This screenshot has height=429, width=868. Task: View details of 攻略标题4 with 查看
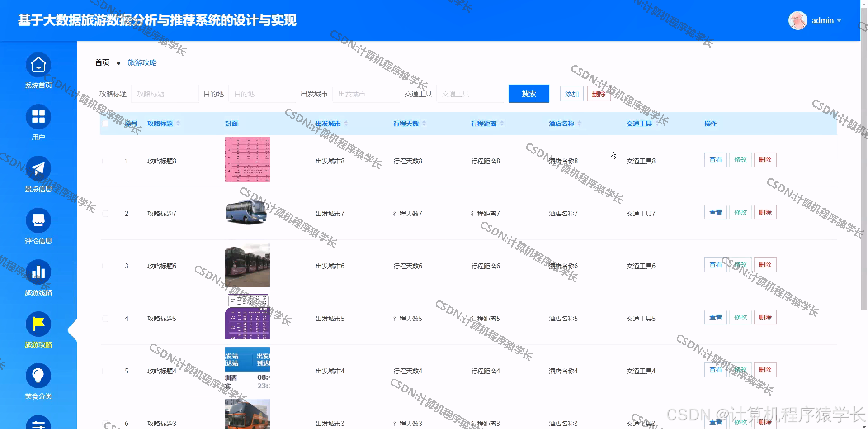(716, 370)
